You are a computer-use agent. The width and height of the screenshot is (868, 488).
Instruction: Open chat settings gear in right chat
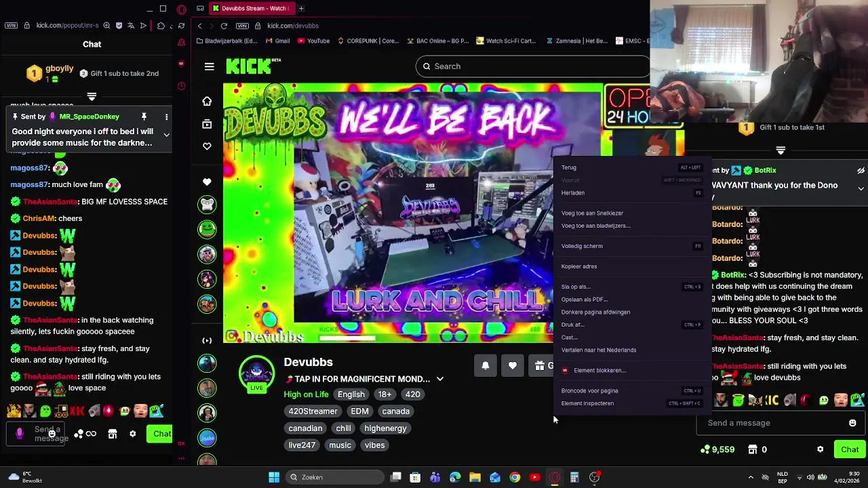point(820,449)
